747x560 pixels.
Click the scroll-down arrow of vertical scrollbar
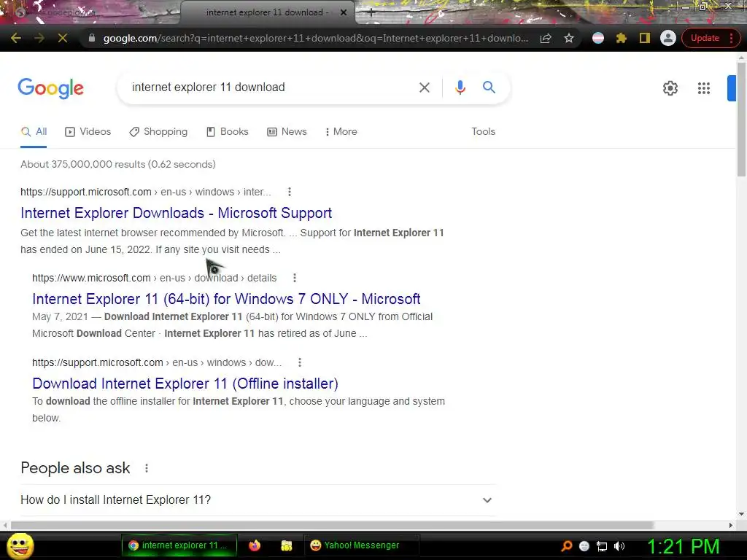[741, 514]
